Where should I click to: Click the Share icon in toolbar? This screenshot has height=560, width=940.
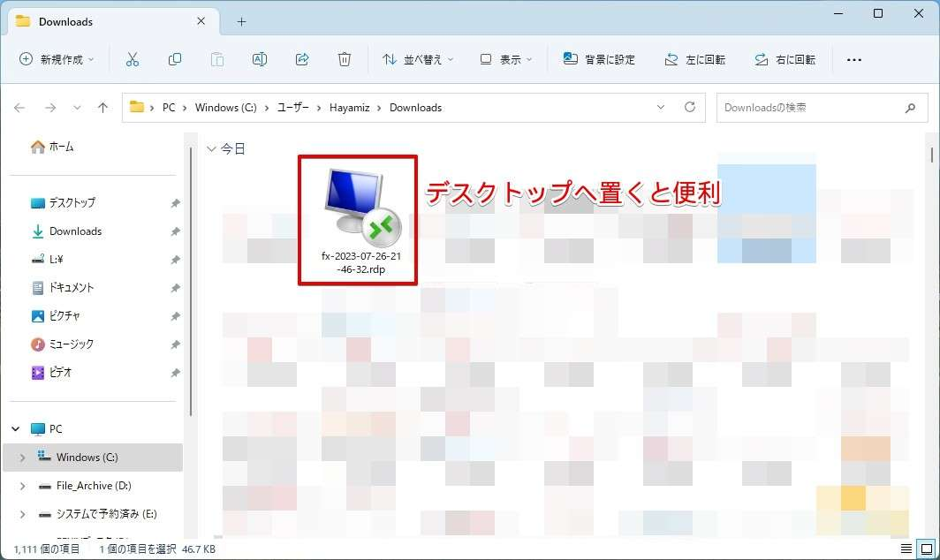302,59
